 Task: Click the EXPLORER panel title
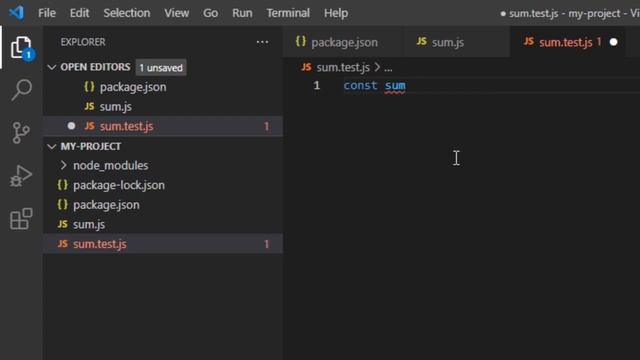click(x=83, y=42)
